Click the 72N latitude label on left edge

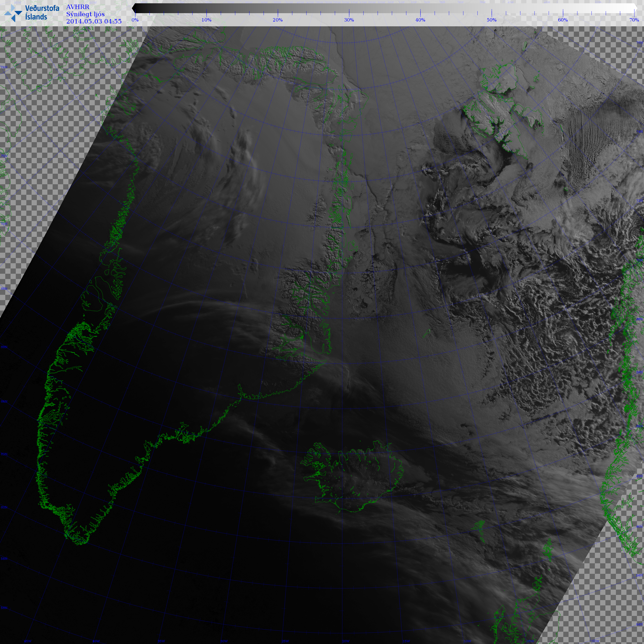pos(4,156)
